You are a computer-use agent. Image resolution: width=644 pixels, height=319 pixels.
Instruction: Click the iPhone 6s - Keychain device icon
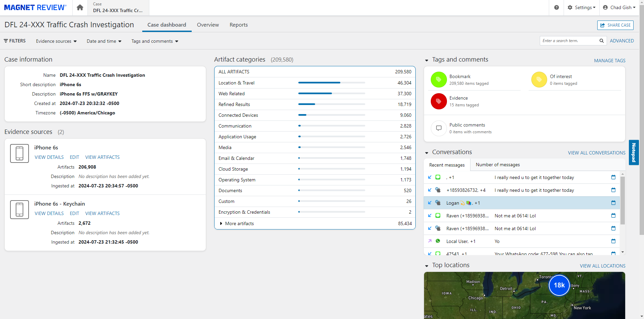(20, 210)
